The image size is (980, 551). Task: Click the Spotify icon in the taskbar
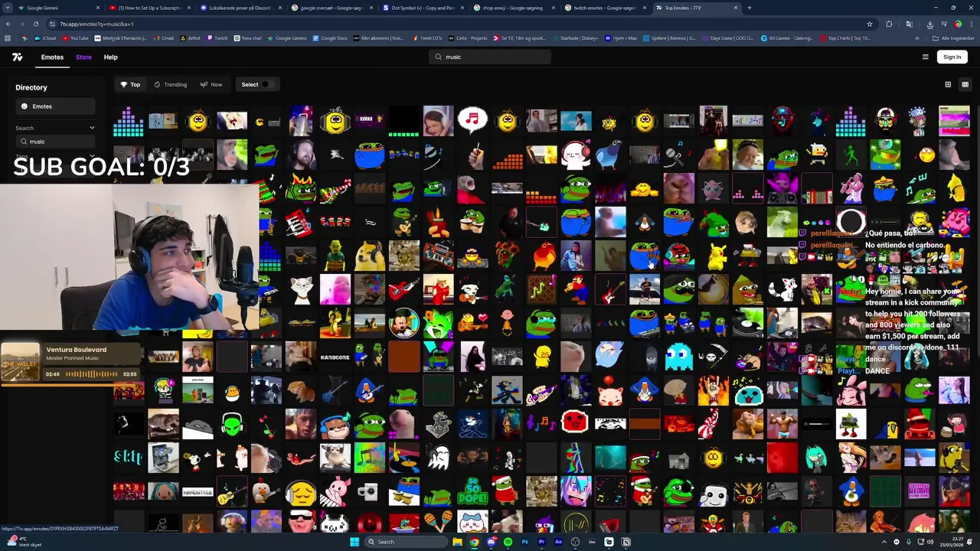[x=508, y=542]
